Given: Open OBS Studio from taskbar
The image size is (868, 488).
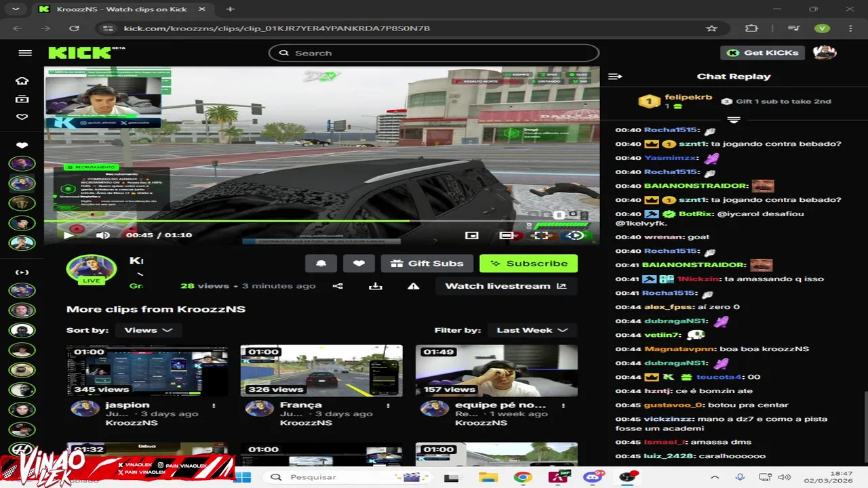Looking at the screenshot, I should coord(628,477).
